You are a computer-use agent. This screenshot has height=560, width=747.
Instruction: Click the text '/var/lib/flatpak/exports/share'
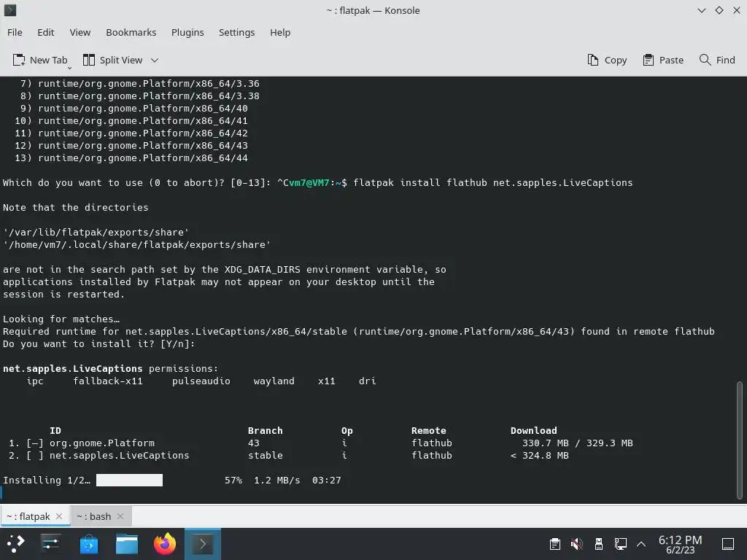pos(96,233)
